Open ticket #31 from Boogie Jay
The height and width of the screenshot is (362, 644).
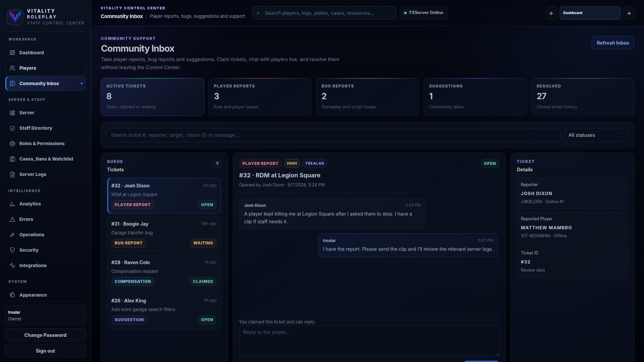tap(164, 234)
